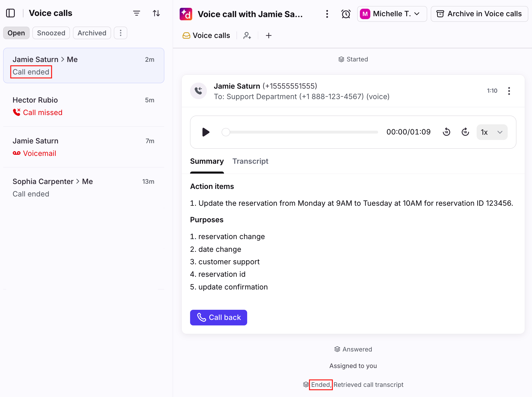Screen dimensions: 532x397
Task: Collapse the sidebar panel icon
Action: [x=10, y=13]
